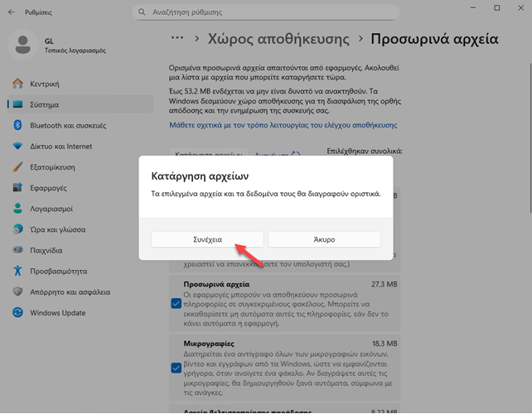This screenshot has height=414, width=532.
Task: Click the Παιχνίδια gaming icon
Action: click(x=17, y=250)
